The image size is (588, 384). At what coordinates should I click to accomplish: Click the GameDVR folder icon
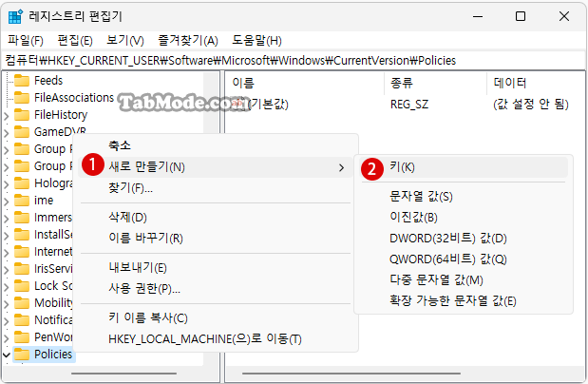22,132
